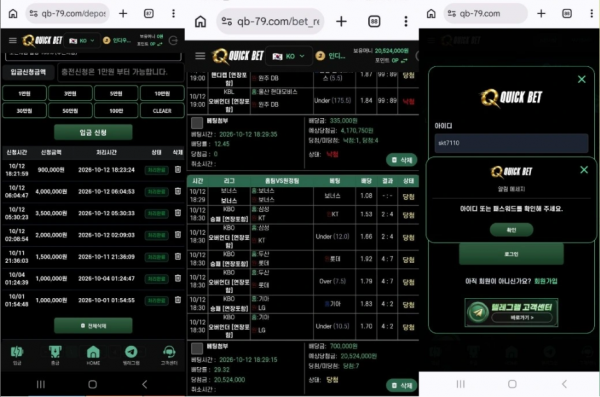Open new tab plus icon in right browser

(x=541, y=14)
